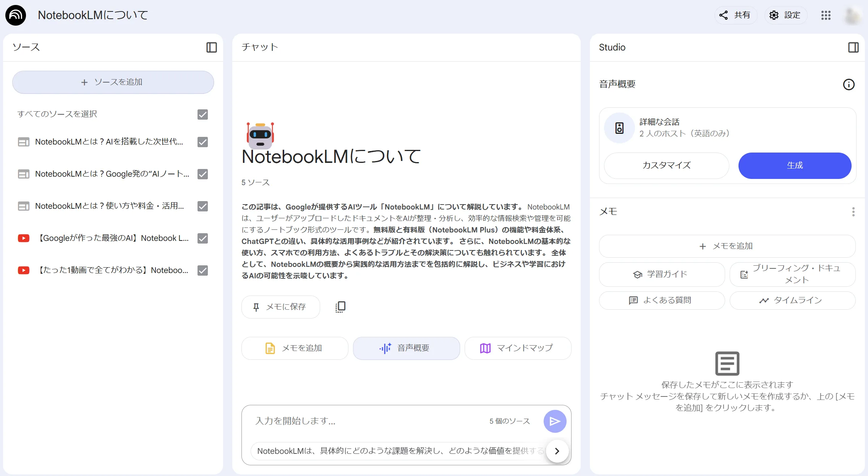Generate a タイムライン
This screenshot has height=476, width=868.
[x=792, y=301]
